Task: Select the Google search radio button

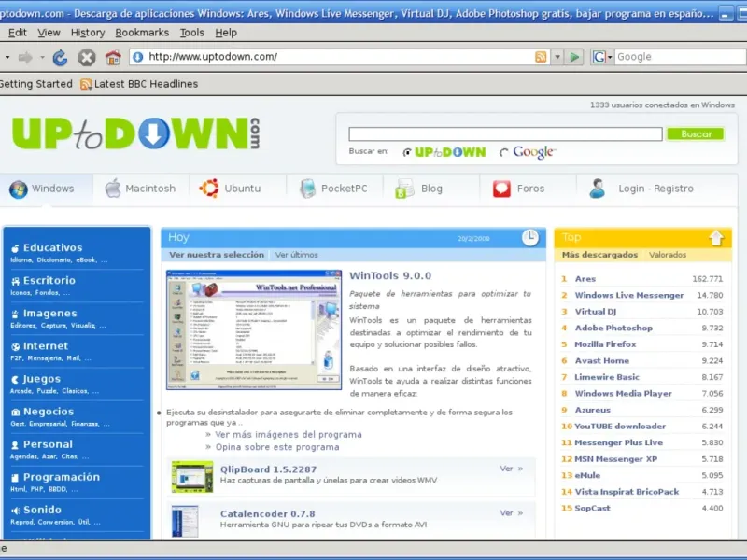Action: (503, 152)
